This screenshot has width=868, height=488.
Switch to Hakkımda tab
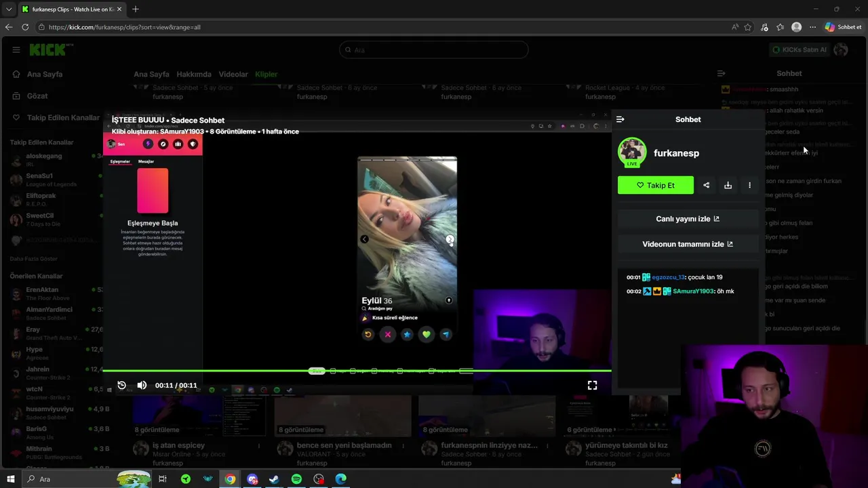(194, 74)
